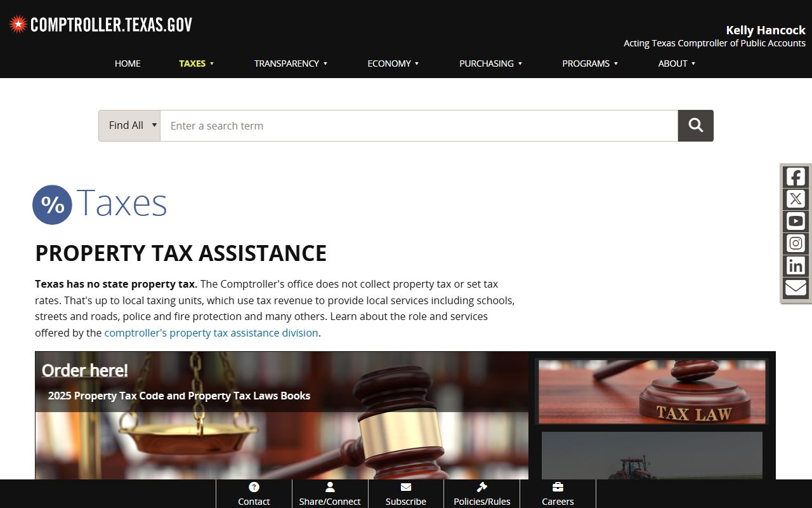Click the Kelly Hancock name link
Screen dimensions: 812x508
click(766, 30)
